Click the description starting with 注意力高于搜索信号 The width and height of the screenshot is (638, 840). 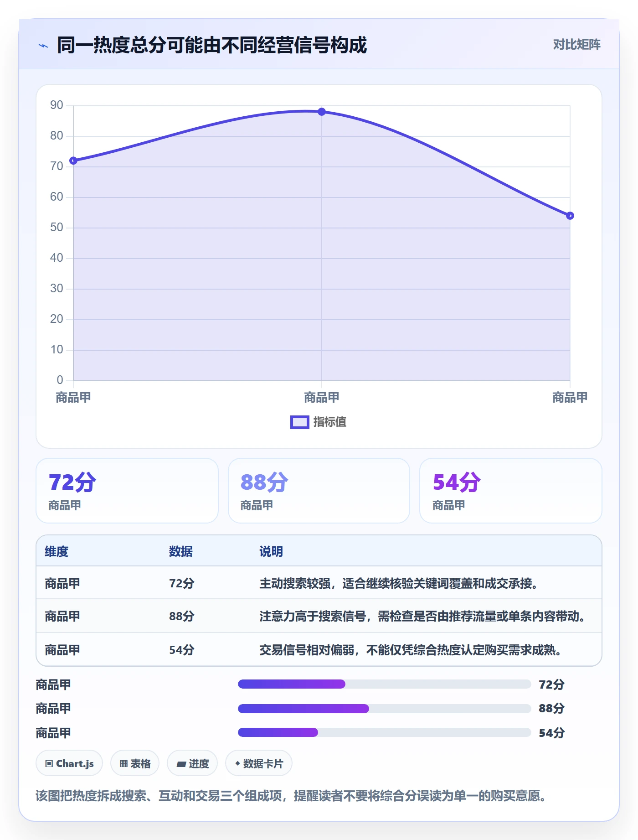[422, 616]
